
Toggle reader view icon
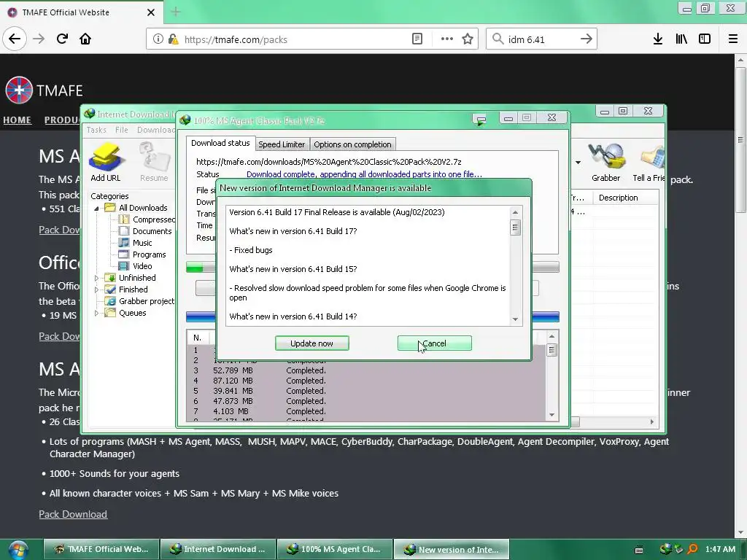417,39
